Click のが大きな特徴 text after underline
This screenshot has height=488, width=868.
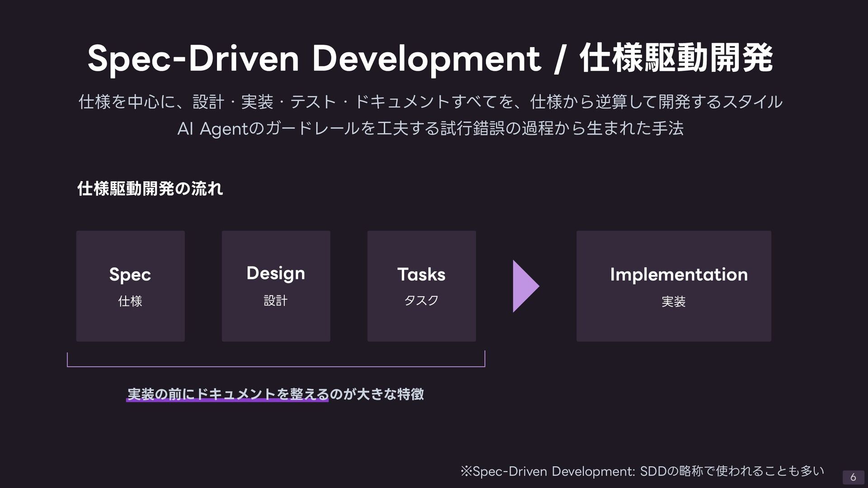[x=377, y=394]
